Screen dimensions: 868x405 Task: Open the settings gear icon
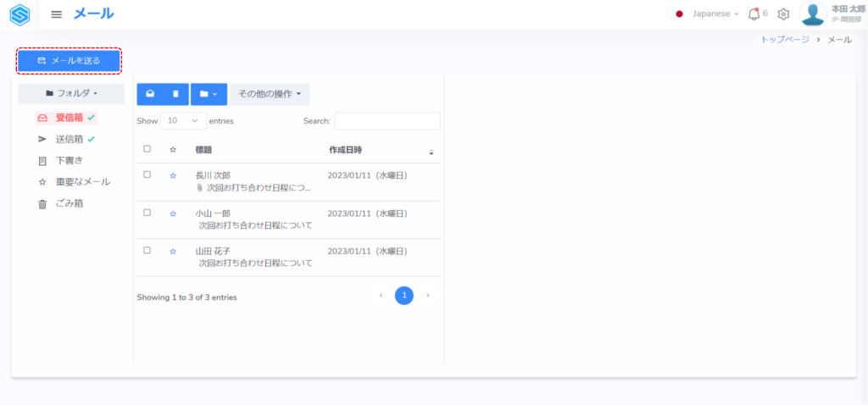(x=783, y=14)
